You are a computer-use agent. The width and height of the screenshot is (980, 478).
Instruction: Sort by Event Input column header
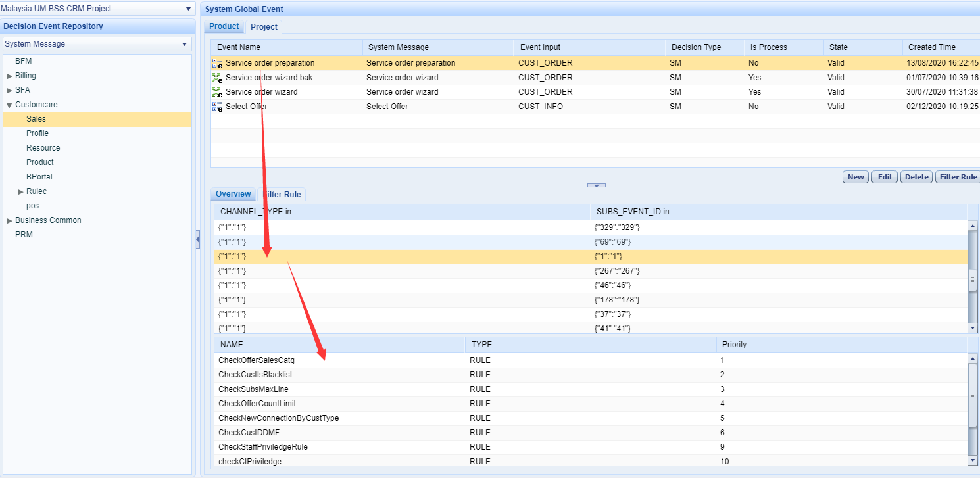click(589, 47)
